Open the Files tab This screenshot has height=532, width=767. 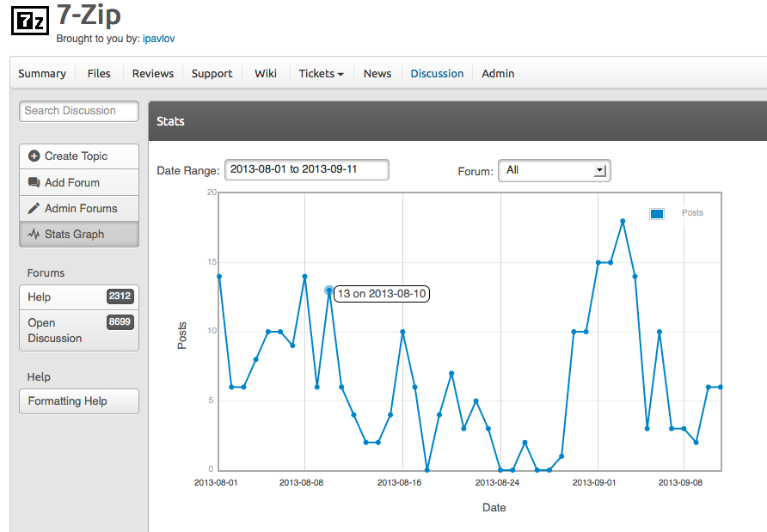pos(99,74)
